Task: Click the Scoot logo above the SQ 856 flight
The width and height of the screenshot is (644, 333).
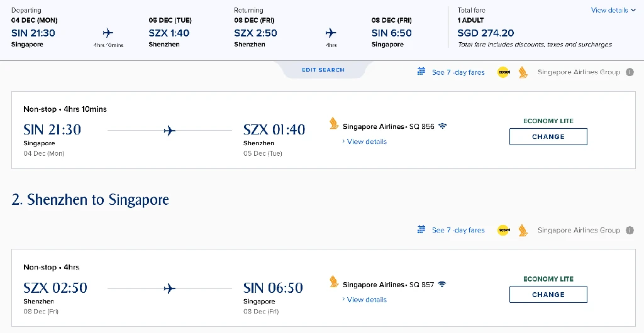Action: click(504, 72)
